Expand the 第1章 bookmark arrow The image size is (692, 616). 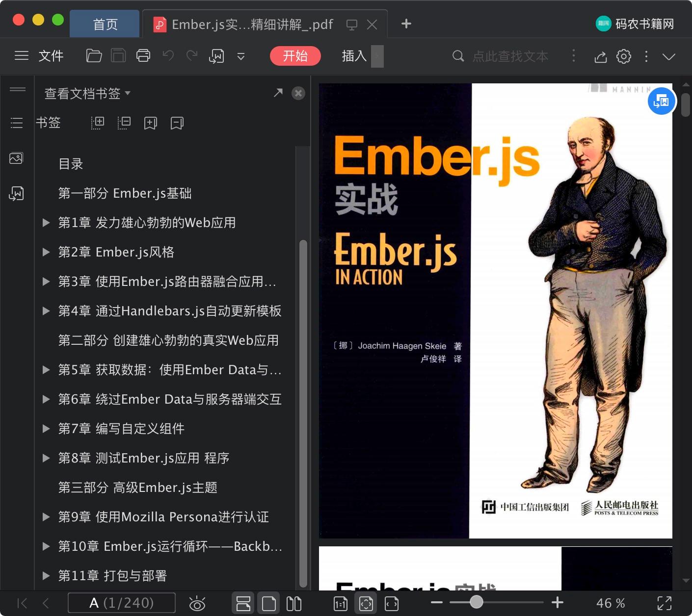pyautogui.click(x=46, y=223)
